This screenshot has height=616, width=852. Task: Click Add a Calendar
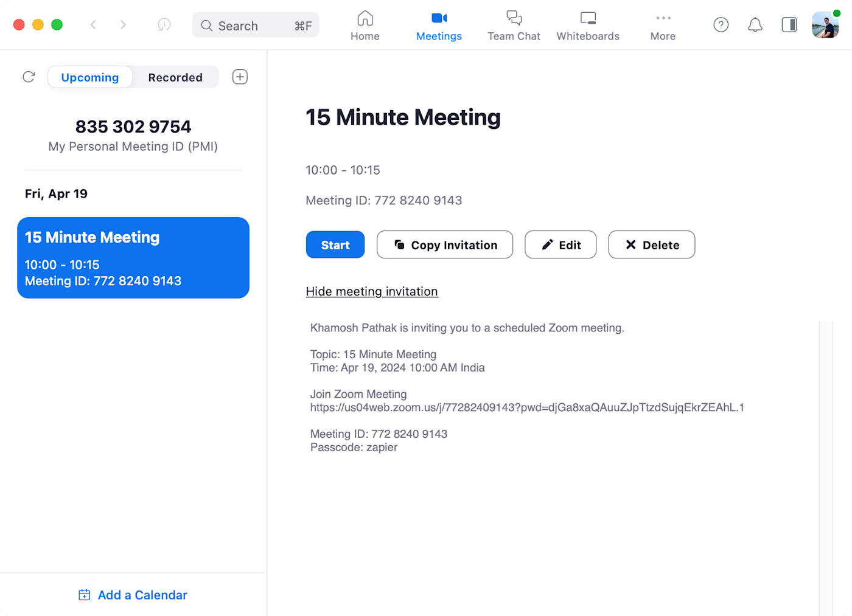(x=133, y=595)
